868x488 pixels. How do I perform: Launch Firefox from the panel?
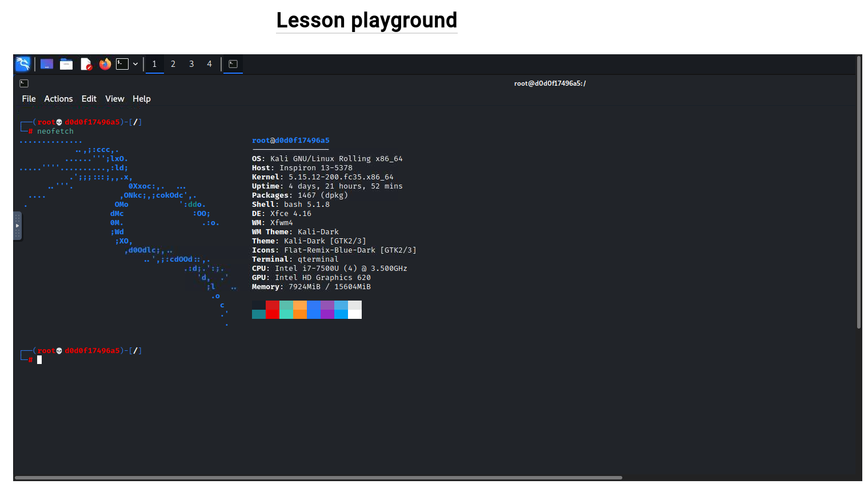coord(105,64)
